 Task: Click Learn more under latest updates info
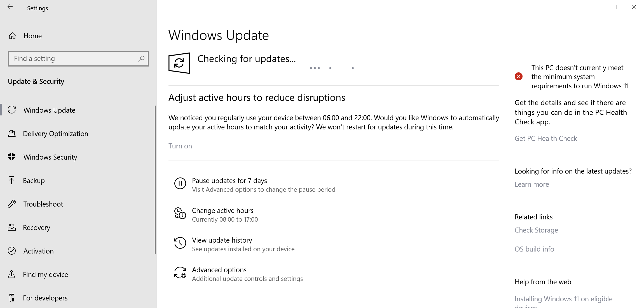[x=531, y=184]
